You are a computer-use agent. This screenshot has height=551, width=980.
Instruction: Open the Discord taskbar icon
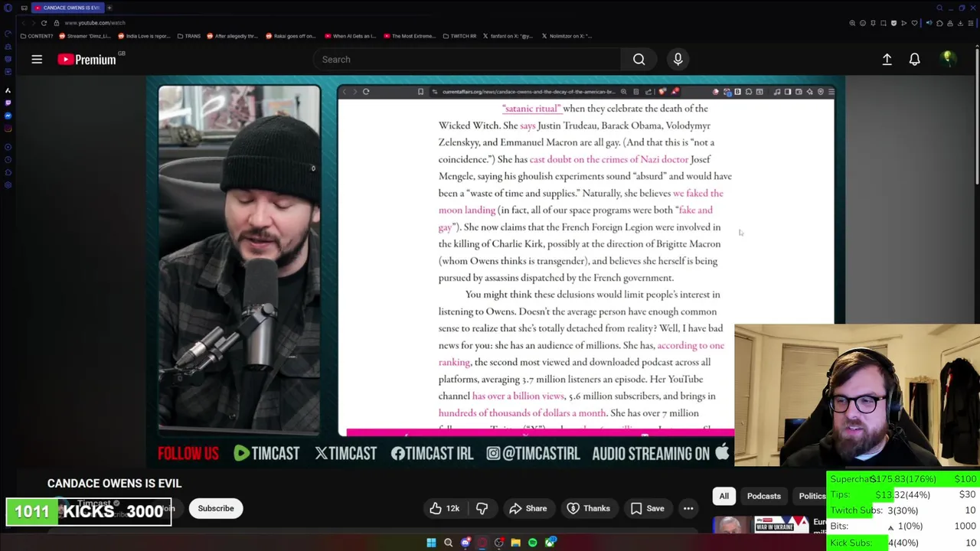pos(465,543)
